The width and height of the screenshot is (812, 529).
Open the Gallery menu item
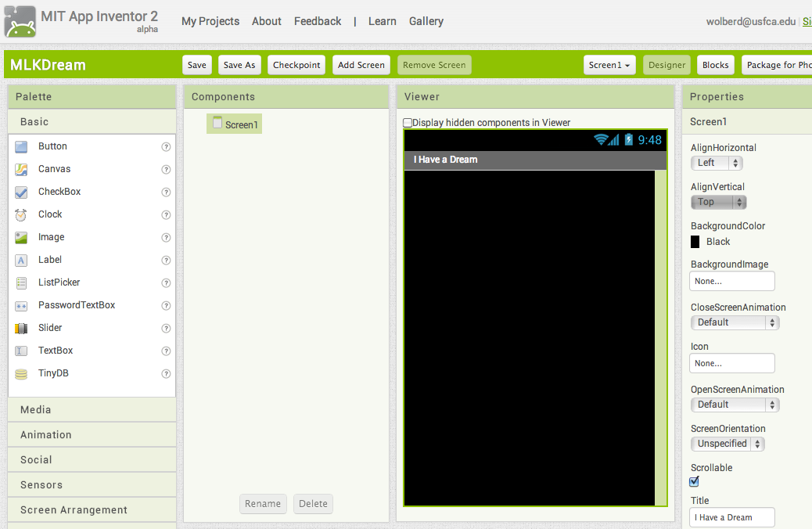[426, 21]
